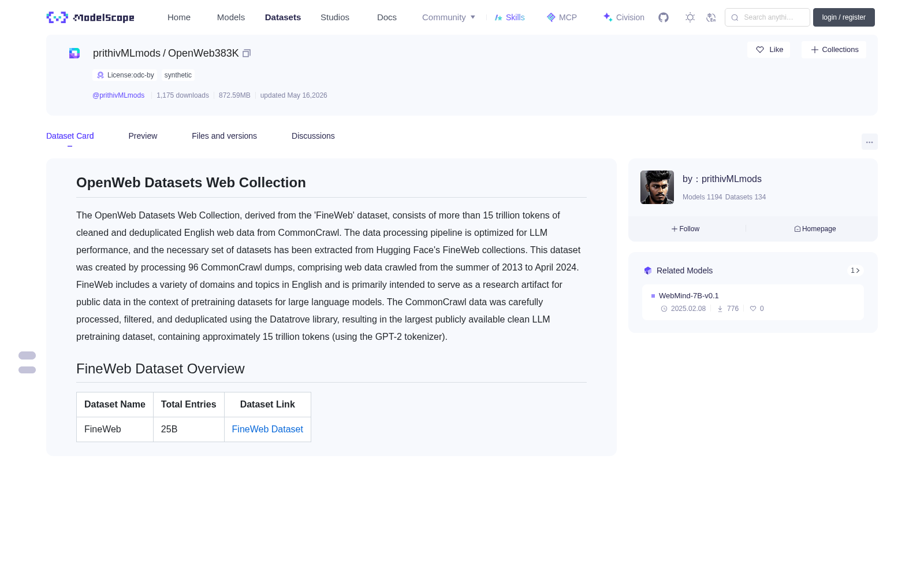
Task: Click the dataset avatar icon beside prithivMLmods
Action: click(x=74, y=53)
